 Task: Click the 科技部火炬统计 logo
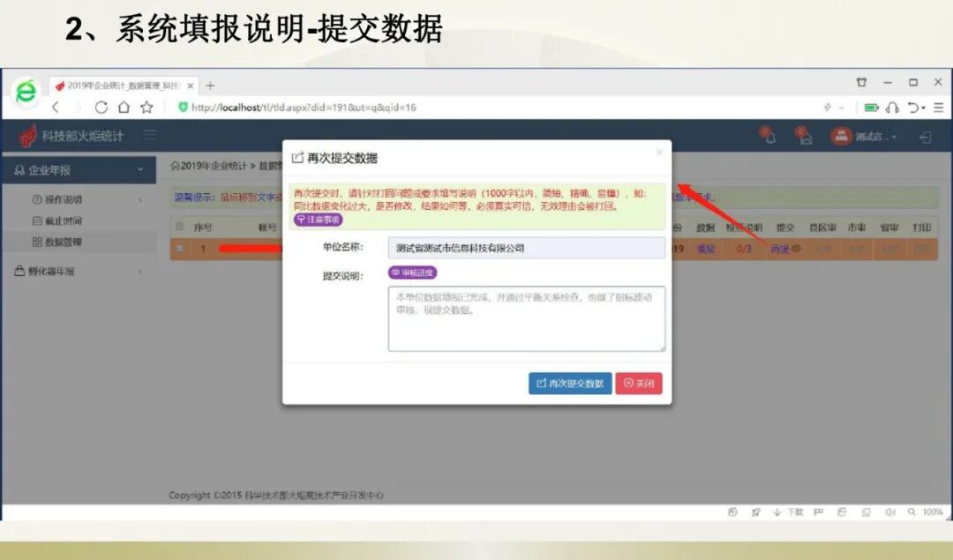pyautogui.click(x=71, y=136)
